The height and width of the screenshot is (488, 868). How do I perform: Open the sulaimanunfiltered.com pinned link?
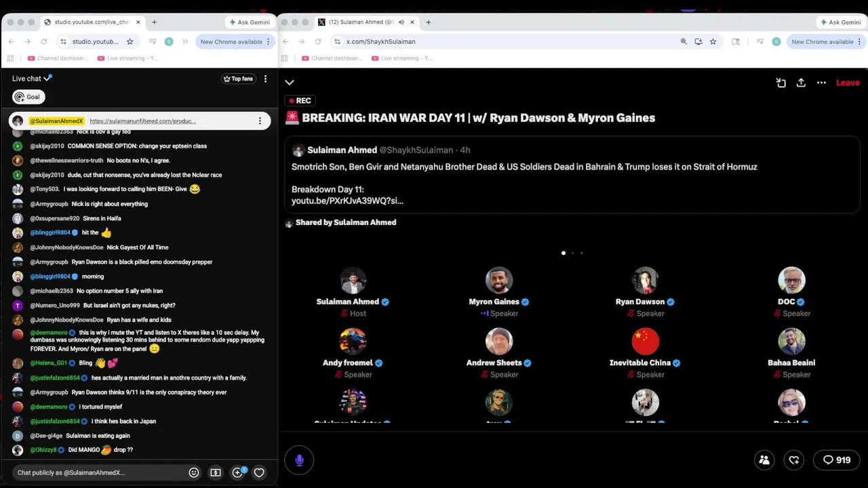pyautogui.click(x=143, y=121)
